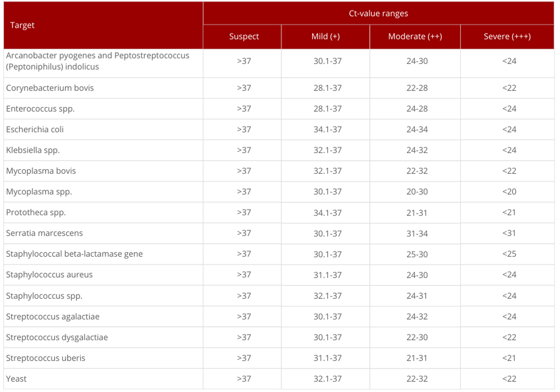Click the Moderate (++) column header
560x392 pixels.
pos(415,36)
